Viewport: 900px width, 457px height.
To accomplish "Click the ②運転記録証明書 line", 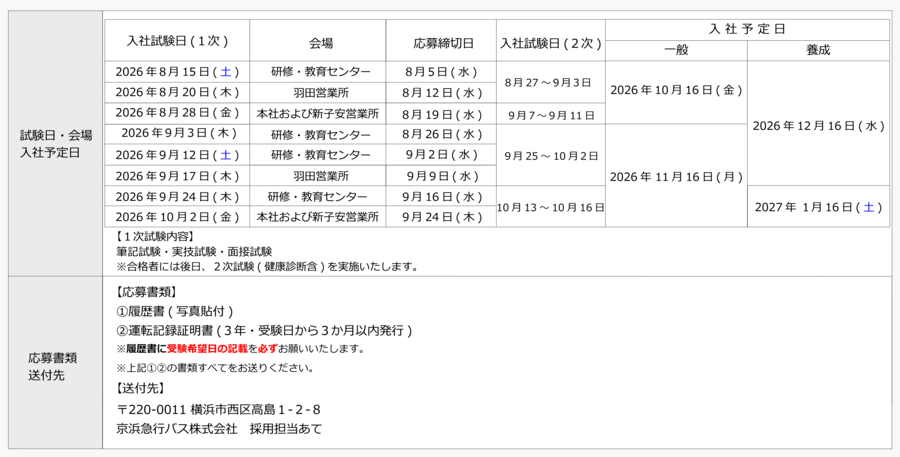I will click(265, 331).
